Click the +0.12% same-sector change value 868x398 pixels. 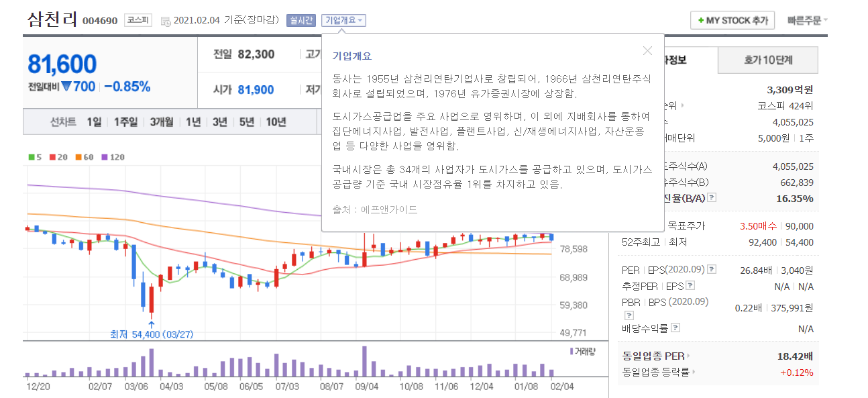click(797, 372)
